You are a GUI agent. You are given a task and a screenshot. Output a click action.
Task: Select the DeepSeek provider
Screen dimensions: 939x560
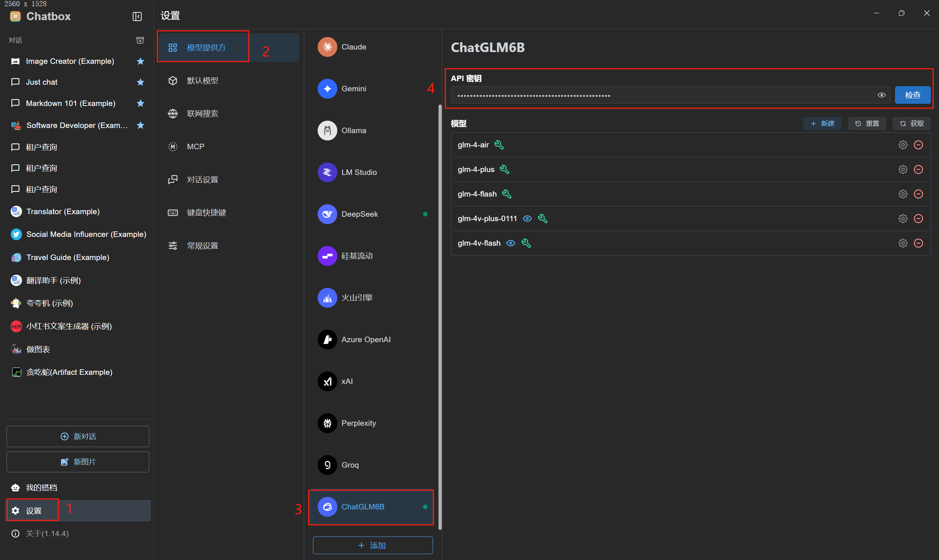tap(360, 213)
